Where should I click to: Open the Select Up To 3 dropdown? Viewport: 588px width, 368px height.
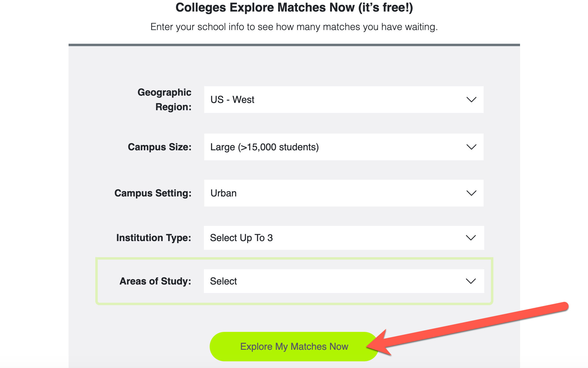click(334, 238)
